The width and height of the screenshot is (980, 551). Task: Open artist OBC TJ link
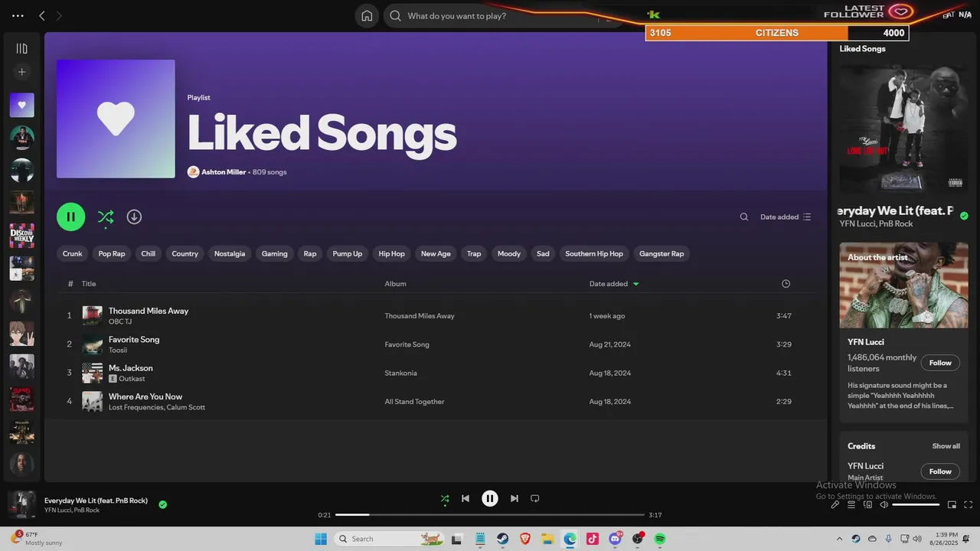(x=120, y=321)
